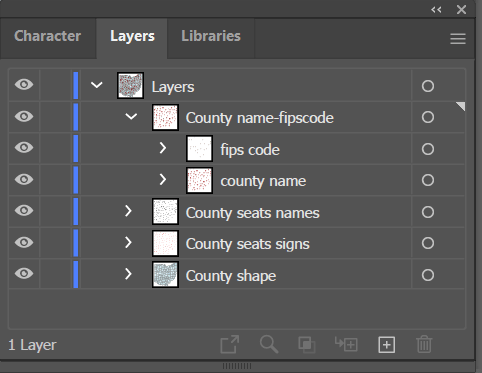Expand the County shape layer

128,274
